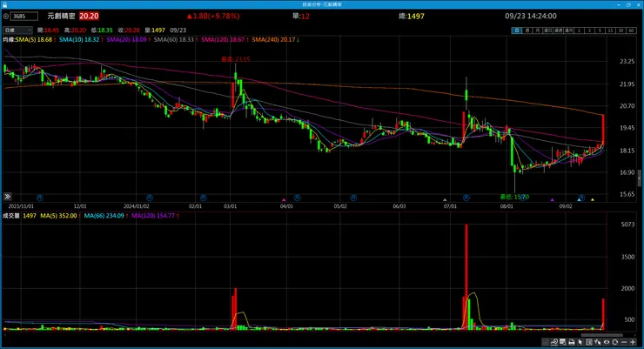Image resolution: width=644 pixels, height=349 pixels.
Task: Expand the double-chevron panel at chart bottom-left
Action: click(7, 197)
